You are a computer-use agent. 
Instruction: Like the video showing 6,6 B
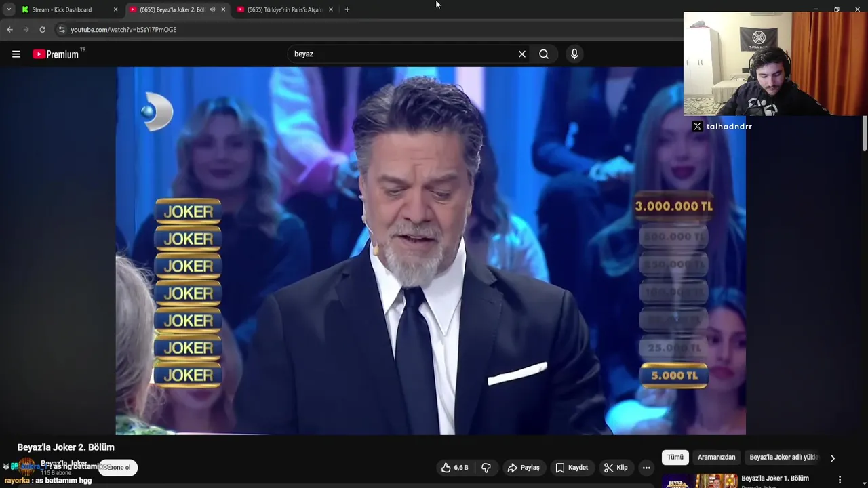click(454, 468)
